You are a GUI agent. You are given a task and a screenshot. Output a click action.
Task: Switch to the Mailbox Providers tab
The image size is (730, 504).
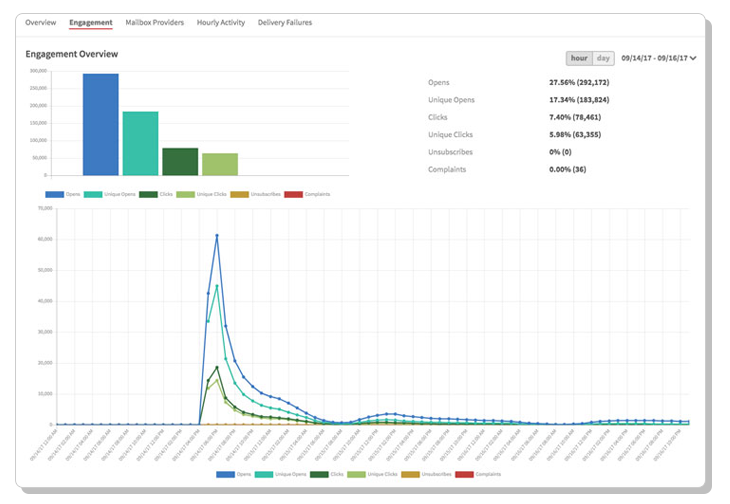tap(155, 22)
